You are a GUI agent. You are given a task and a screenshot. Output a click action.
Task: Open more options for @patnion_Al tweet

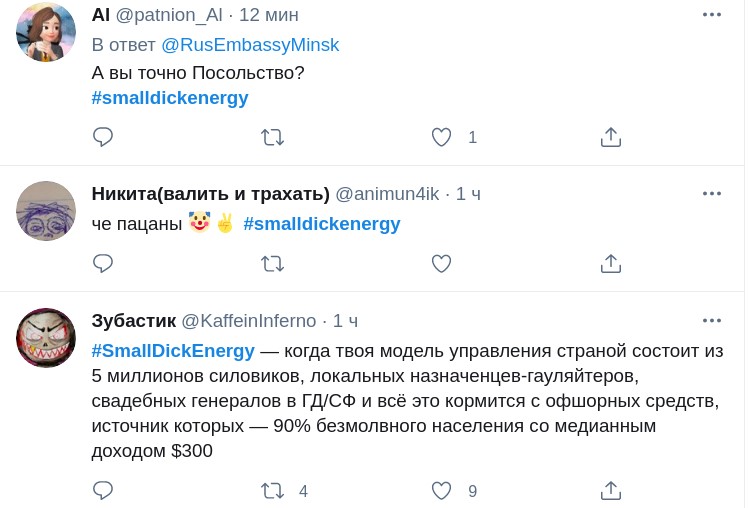coord(711,14)
